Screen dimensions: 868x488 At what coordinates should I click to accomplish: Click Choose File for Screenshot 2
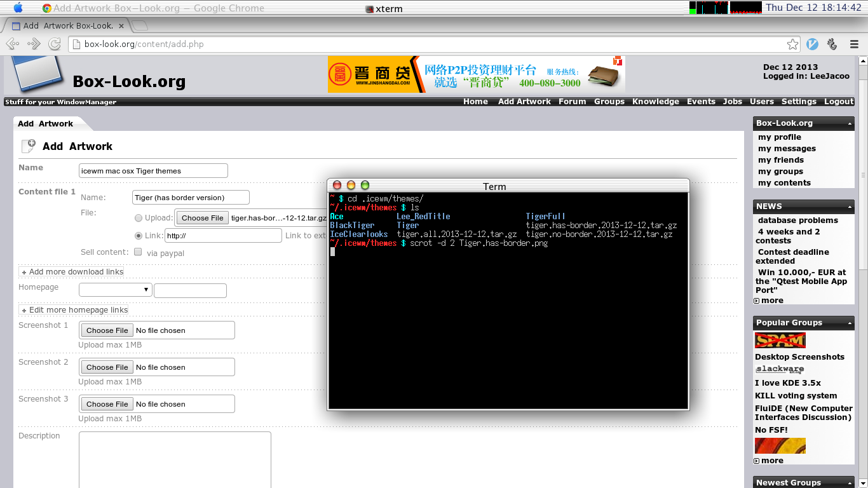tap(107, 367)
